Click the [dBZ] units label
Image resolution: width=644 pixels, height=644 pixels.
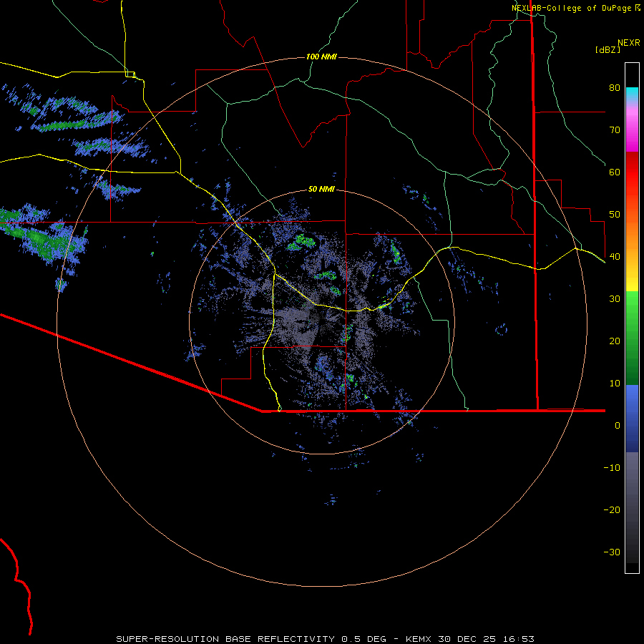point(608,49)
